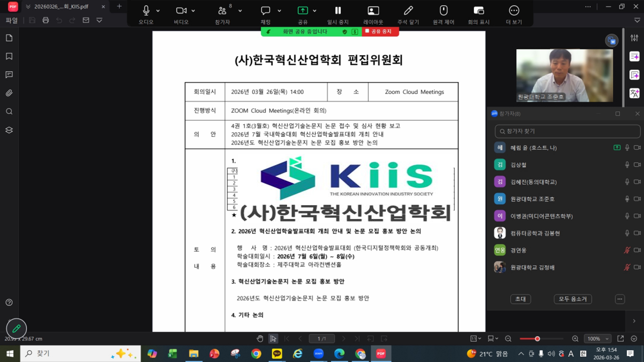The height and width of the screenshot is (362, 644).
Task: Open the 100% zoom level dropdown
Action: click(597, 339)
